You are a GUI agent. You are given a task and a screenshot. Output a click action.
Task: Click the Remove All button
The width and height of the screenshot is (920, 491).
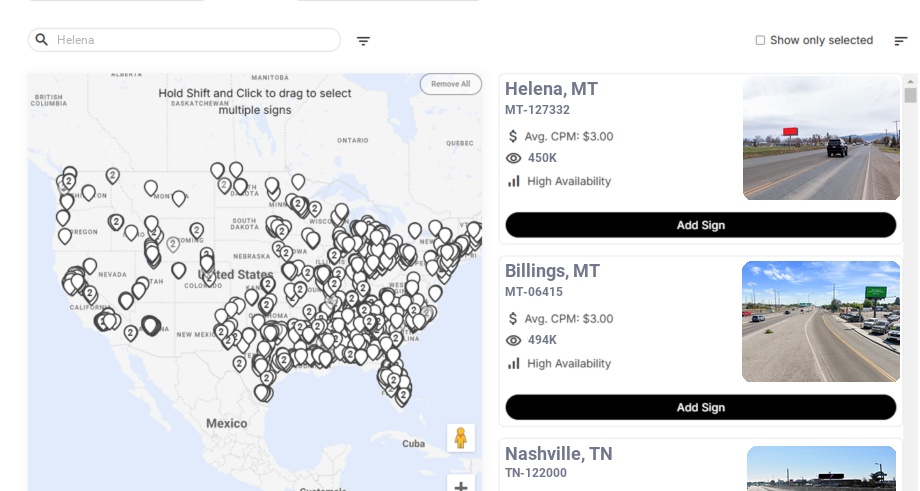click(x=450, y=84)
